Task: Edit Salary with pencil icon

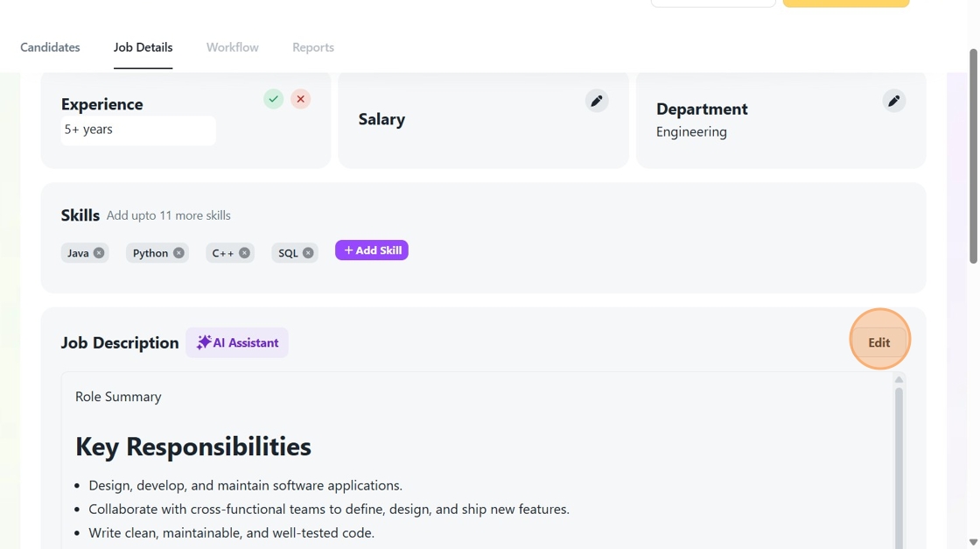Action: (x=597, y=101)
